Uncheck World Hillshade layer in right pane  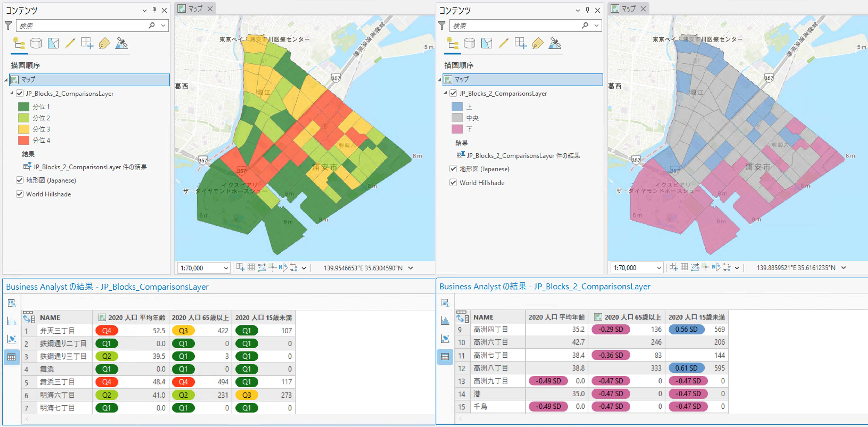pyautogui.click(x=453, y=182)
